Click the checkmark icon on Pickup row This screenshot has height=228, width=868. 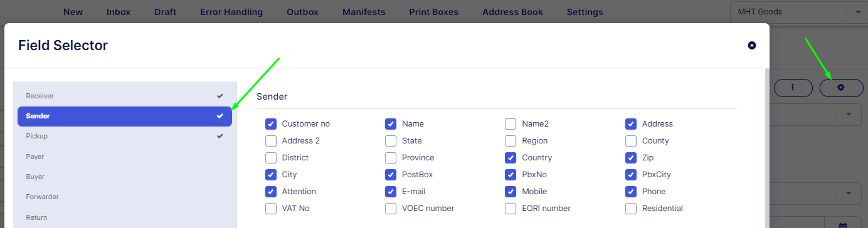click(x=220, y=136)
